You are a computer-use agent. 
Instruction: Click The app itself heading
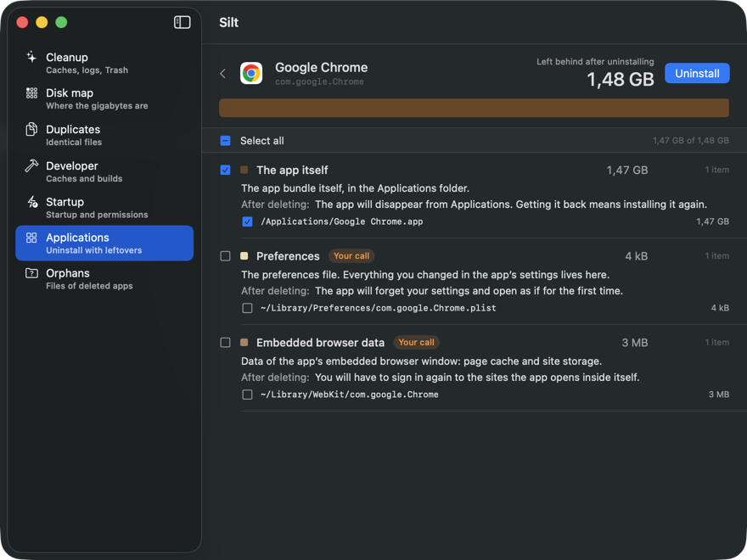tap(292, 170)
